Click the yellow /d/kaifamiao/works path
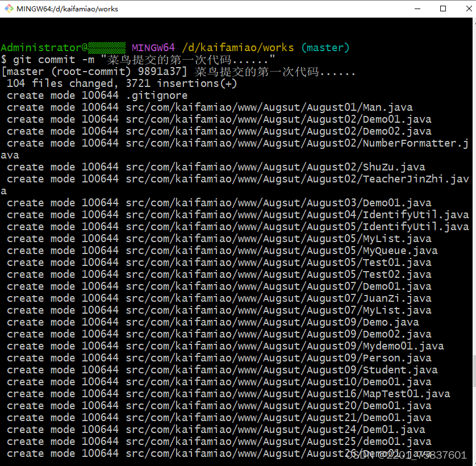 [x=237, y=48]
